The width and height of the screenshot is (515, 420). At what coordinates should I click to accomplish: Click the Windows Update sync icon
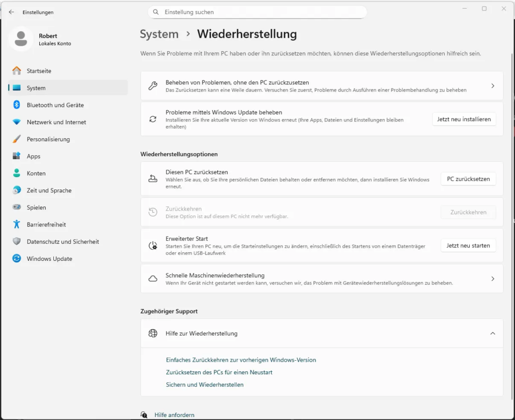click(17, 259)
